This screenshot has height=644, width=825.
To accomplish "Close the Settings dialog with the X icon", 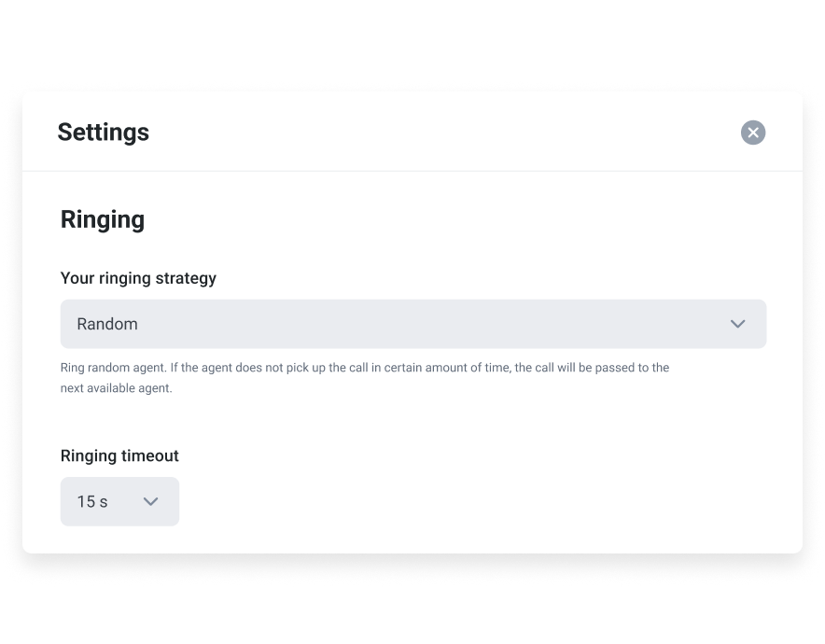I will (x=753, y=133).
